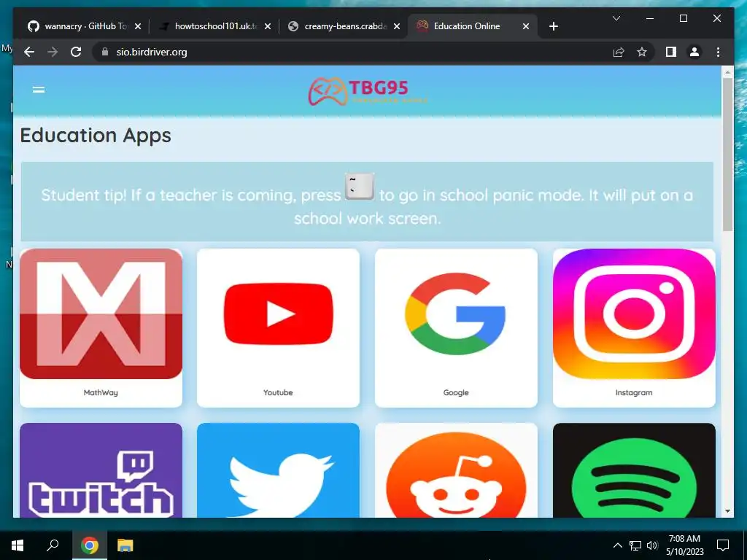Viewport: 747px width, 560px height.
Task: Click the tilde key panic-mode icon
Action: click(360, 186)
